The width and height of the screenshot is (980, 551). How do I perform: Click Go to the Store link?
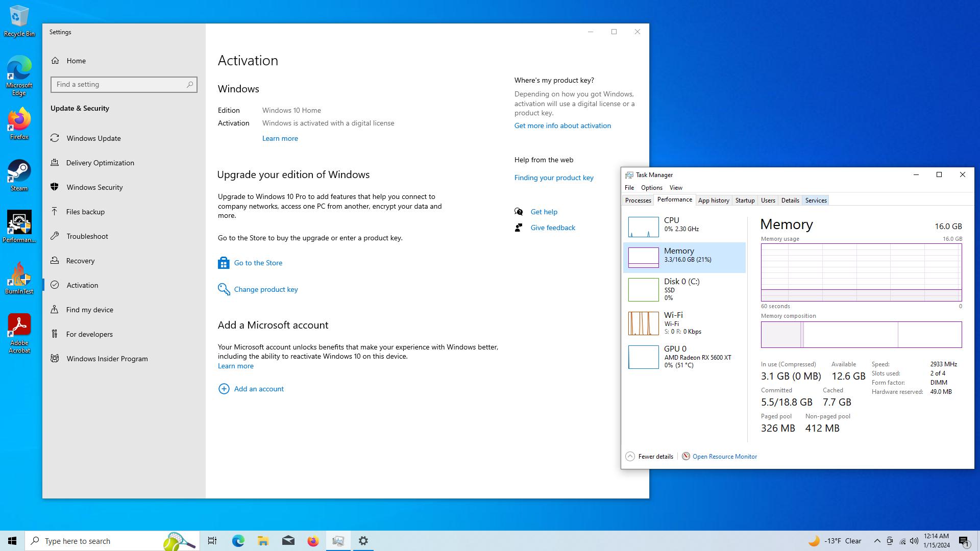[258, 263]
